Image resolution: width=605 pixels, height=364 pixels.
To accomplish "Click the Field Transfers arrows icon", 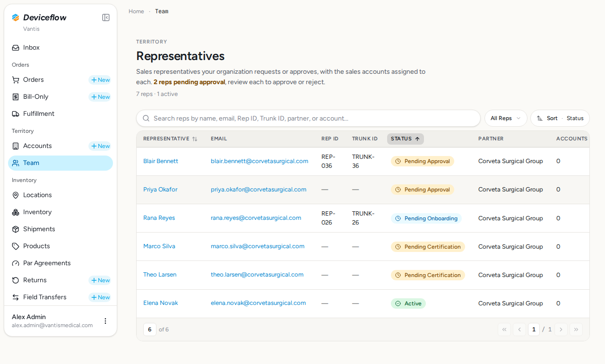I will [16, 297].
